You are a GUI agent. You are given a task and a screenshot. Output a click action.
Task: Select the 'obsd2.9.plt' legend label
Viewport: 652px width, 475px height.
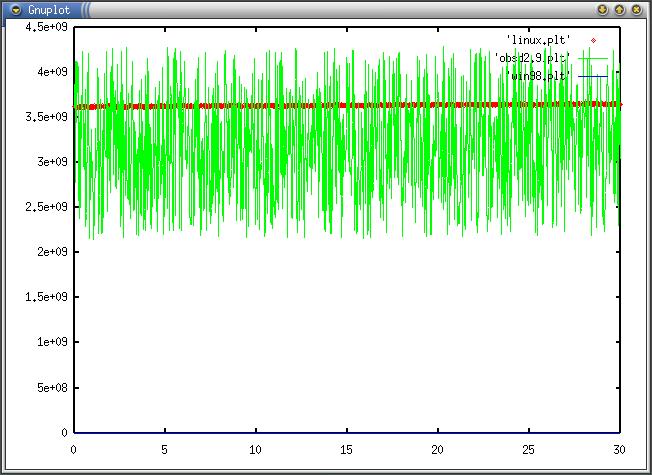[532, 58]
